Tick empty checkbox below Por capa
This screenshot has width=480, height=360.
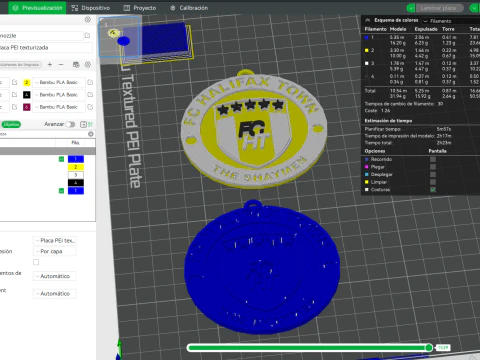[36, 262]
